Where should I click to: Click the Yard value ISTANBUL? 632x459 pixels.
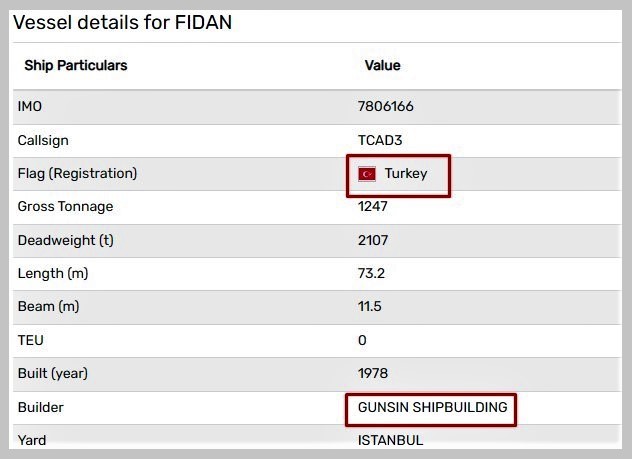pos(390,440)
